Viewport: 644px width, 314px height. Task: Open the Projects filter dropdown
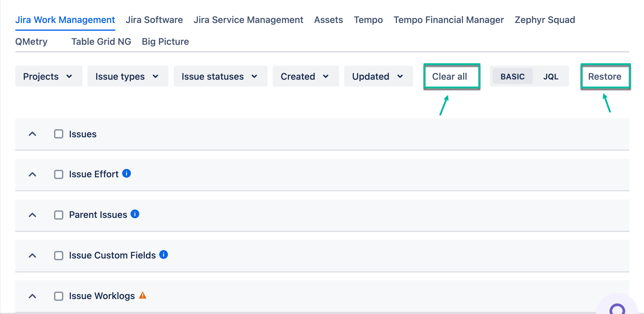click(x=48, y=76)
